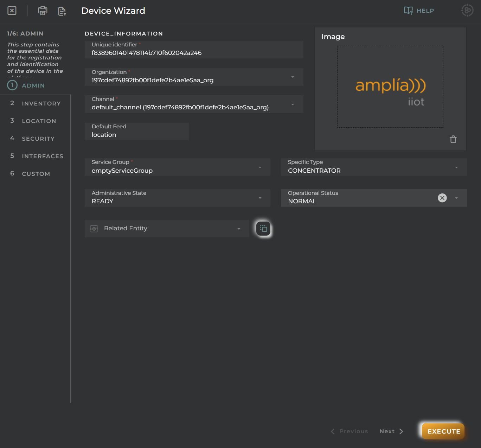Expand the Channel dropdown
Screen dimensions: 481x448
(x=293, y=104)
